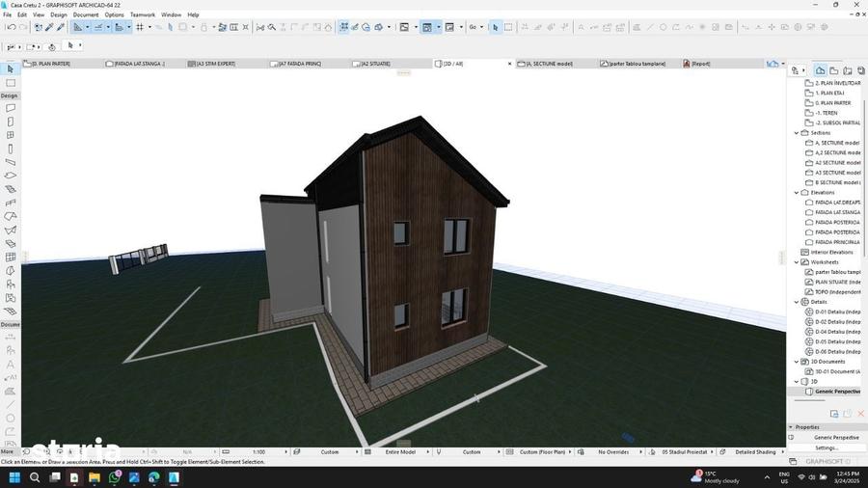Open the Teamwork menu
868x488 pixels.
[143, 14]
